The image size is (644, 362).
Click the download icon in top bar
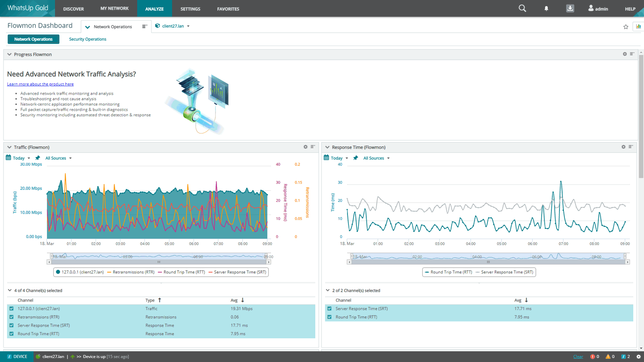click(570, 8)
